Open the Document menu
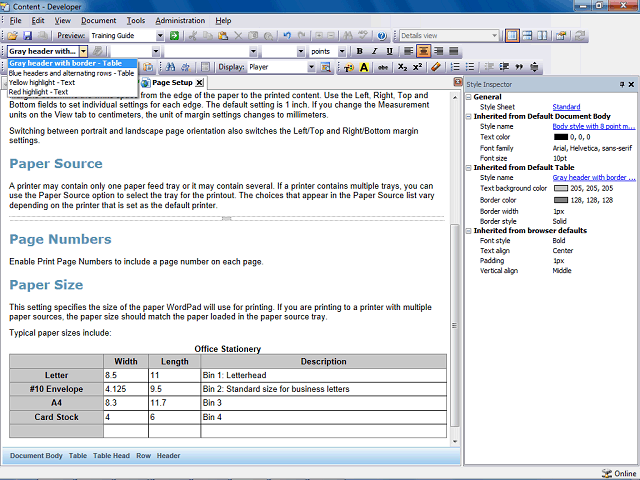This screenshot has width=640, height=480. click(x=98, y=20)
